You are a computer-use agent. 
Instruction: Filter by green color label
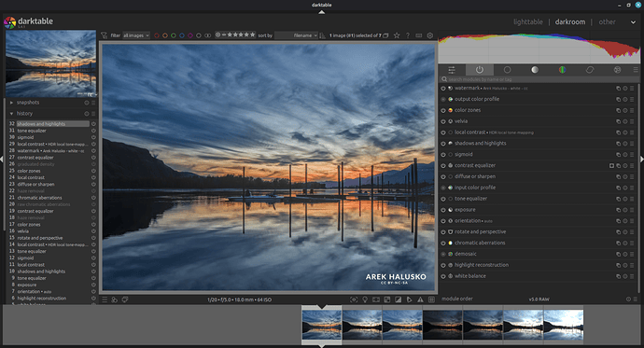[174, 35]
